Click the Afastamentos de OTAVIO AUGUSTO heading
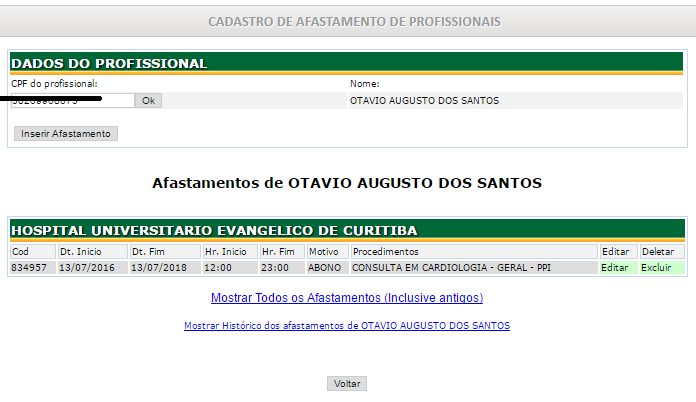This screenshot has width=696, height=402. point(347,183)
